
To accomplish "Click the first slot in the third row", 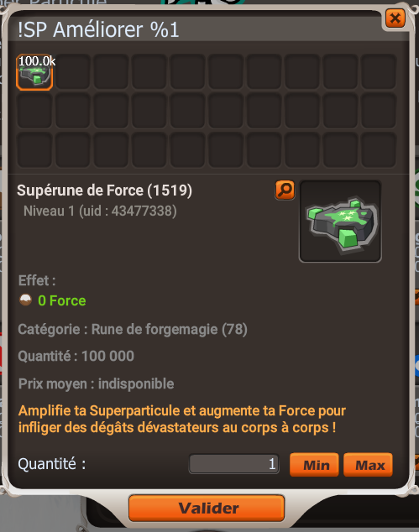I will click(34, 149).
